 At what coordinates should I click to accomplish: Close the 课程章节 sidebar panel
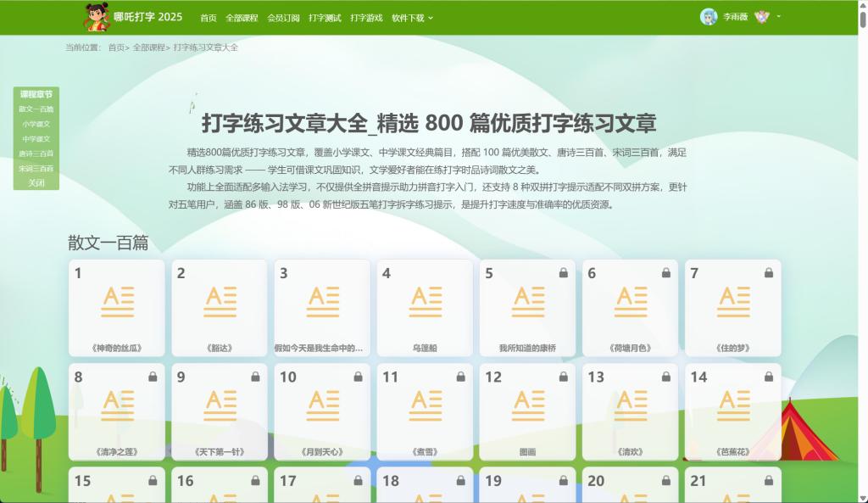pos(36,182)
